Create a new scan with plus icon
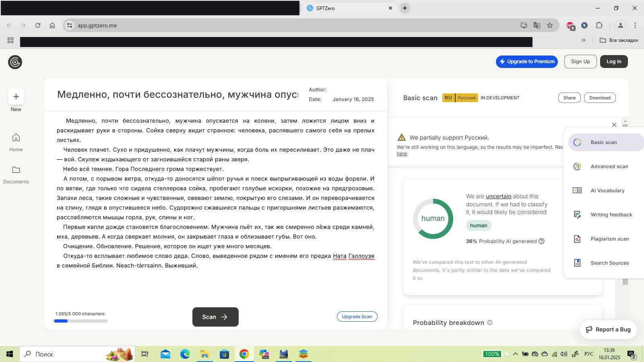The height and width of the screenshot is (362, 644). (x=16, y=97)
